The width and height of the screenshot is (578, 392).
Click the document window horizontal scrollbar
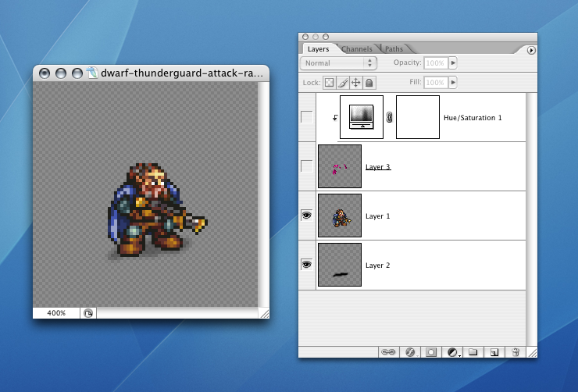click(x=177, y=314)
